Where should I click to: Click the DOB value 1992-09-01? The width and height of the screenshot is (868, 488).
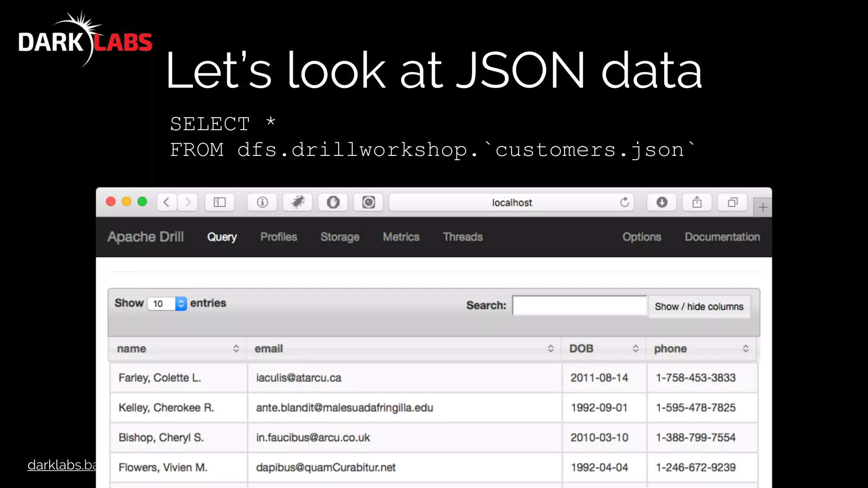coord(599,408)
